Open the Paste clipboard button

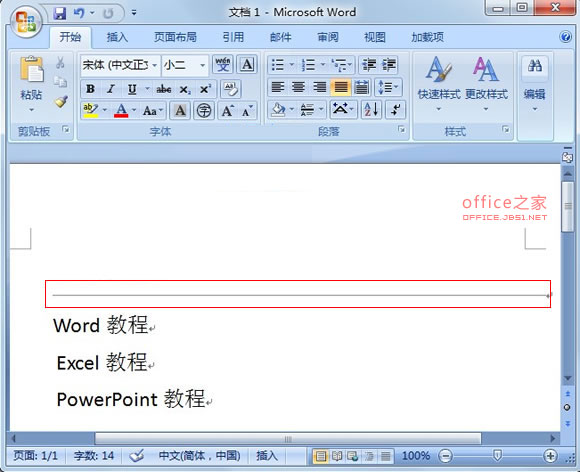pyautogui.click(x=31, y=83)
